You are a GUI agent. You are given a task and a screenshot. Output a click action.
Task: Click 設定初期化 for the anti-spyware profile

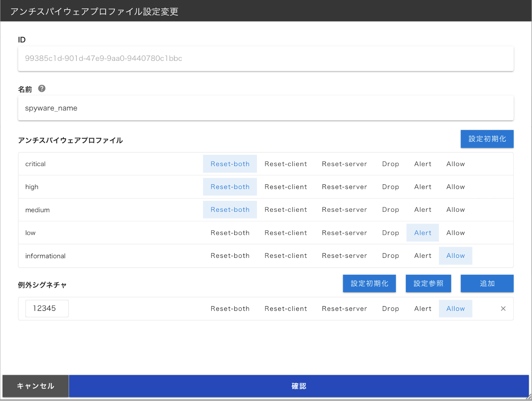click(487, 139)
